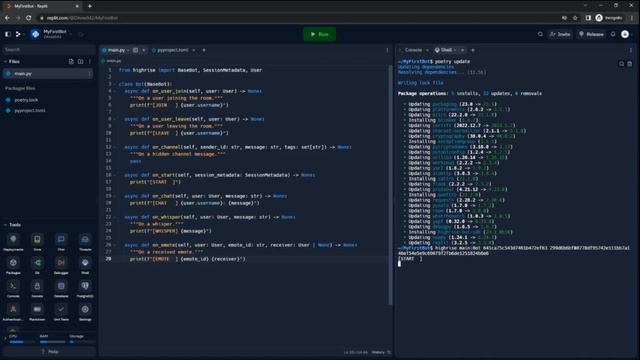The height and width of the screenshot is (360, 640).
Task: Click the Release button
Action: click(591, 34)
